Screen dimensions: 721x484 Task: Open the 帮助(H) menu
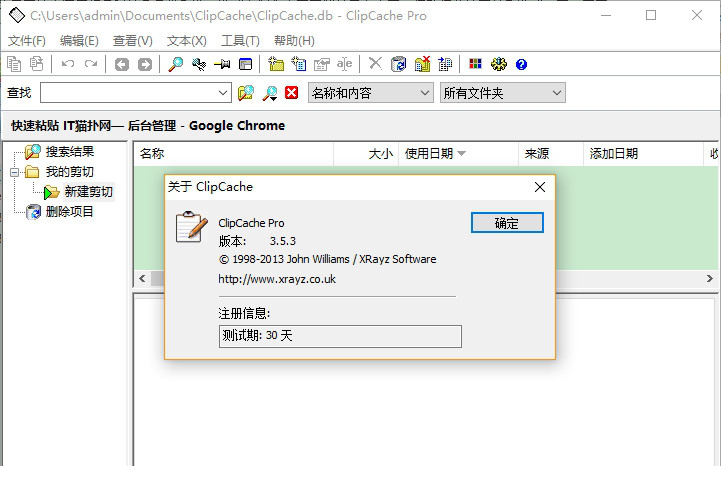tap(294, 41)
